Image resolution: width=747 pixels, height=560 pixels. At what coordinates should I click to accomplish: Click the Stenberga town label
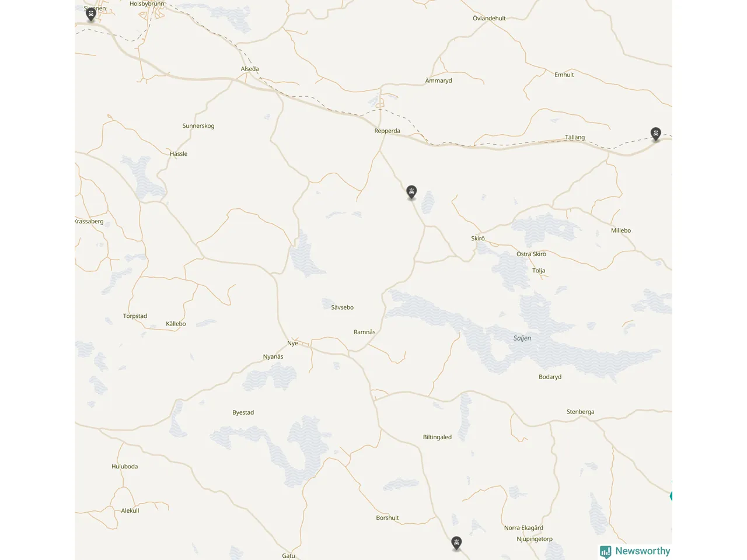tap(580, 412)
